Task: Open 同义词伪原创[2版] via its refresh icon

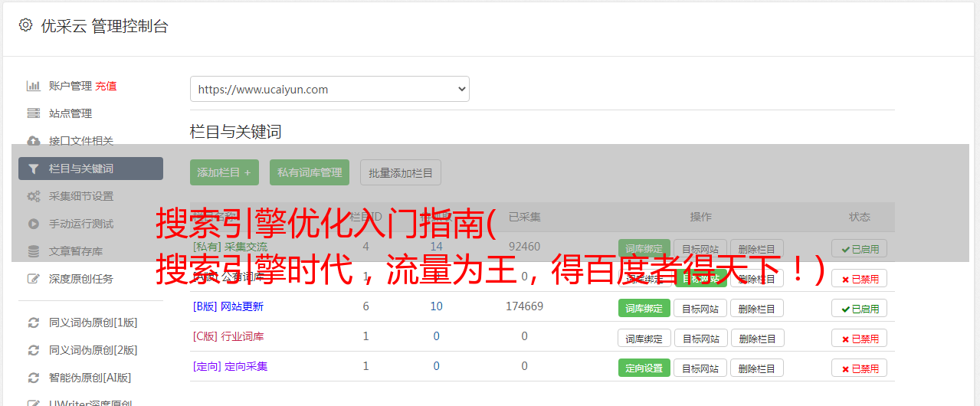Action: pos(33,350)
